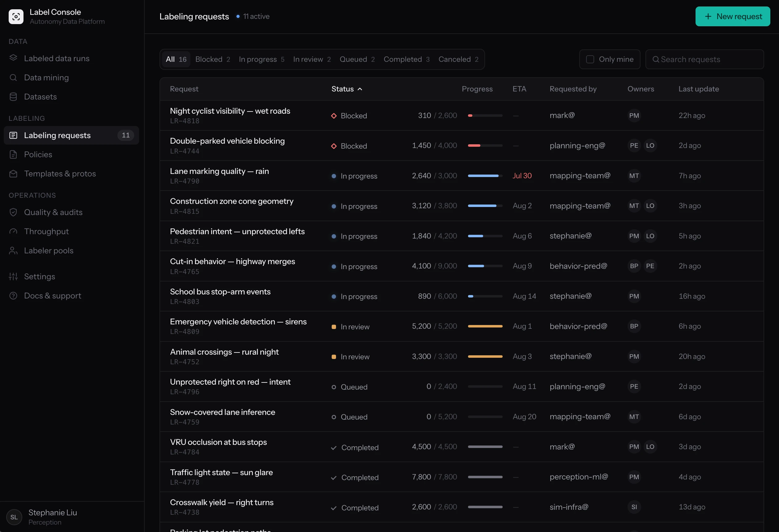Show All 16 requests tab
This screenshot has height=532, width=779.
[176, 59]
